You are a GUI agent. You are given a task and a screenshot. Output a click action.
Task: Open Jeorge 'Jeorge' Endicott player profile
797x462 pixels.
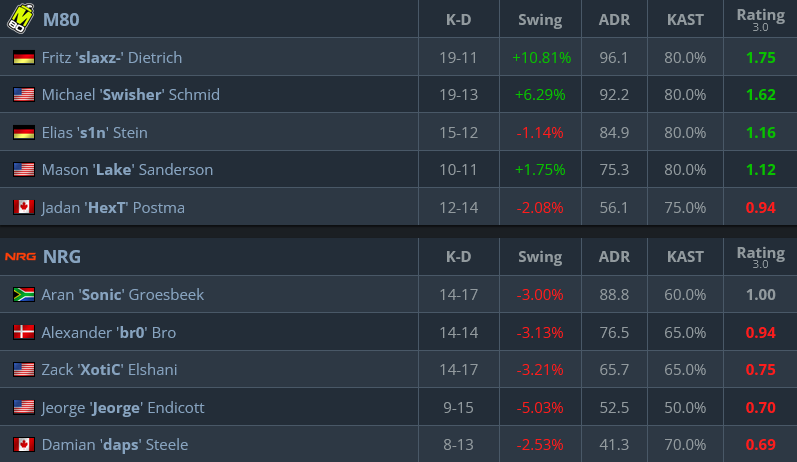point(122,407)
